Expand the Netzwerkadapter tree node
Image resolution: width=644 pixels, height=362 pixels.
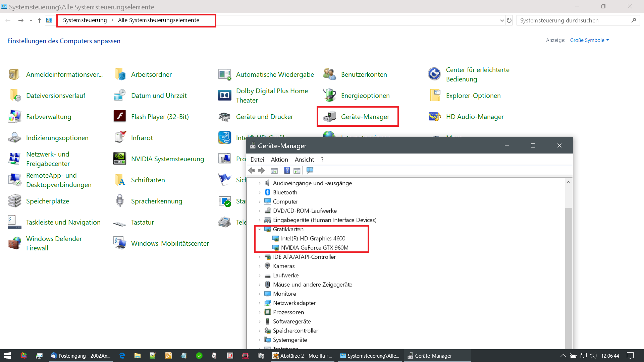pyautogui.click(x=259, y=303)
